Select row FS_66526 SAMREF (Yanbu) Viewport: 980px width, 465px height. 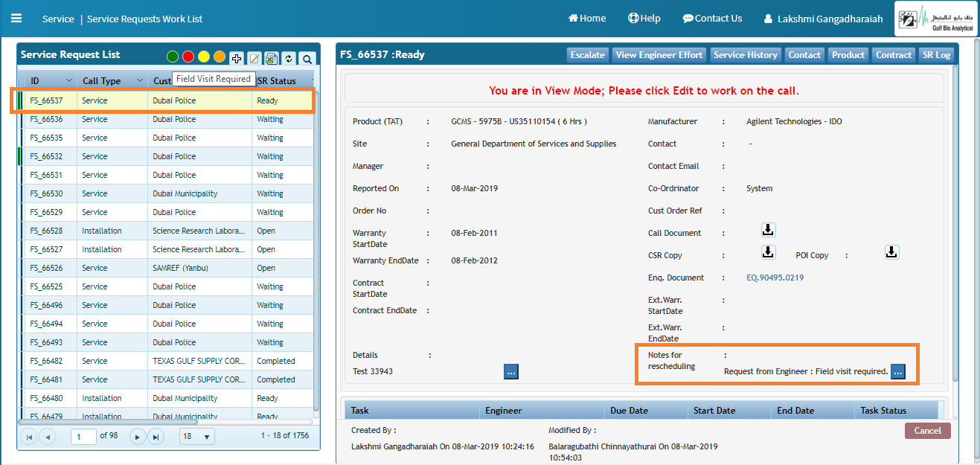coord(165,268)
